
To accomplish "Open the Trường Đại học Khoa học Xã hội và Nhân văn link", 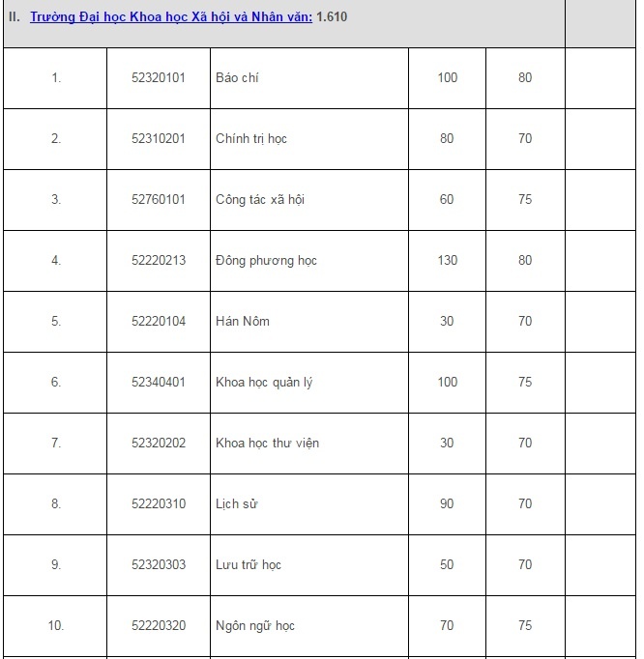I will pos(170,17).
